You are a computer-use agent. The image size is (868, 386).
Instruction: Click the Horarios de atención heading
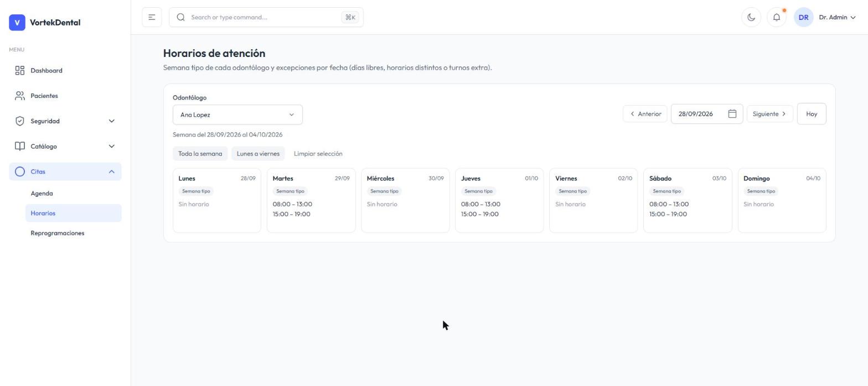pos(214,54)
